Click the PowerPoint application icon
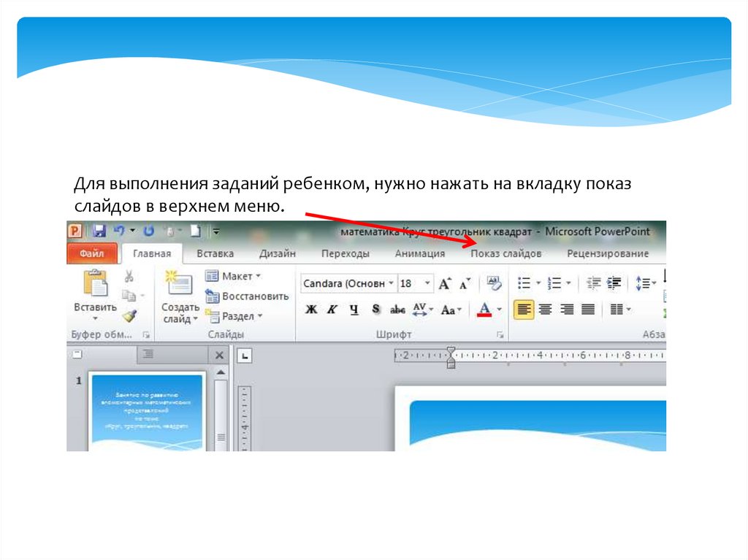This screenshot has height=560, width=748. pos(75,231)
